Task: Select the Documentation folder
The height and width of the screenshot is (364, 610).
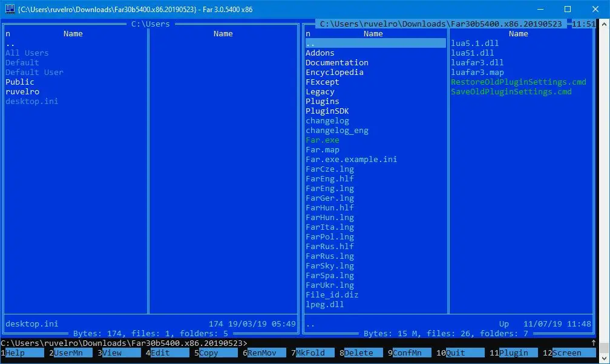Action: [337, 63]
